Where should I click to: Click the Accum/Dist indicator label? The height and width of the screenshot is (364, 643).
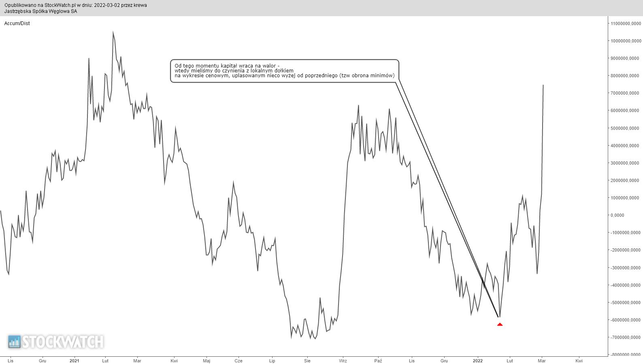(17, 23)
